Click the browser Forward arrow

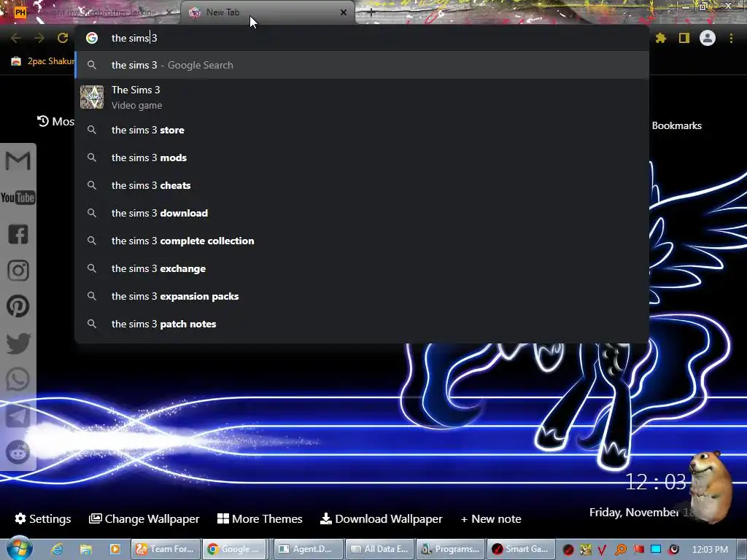[x=39, y=38]
